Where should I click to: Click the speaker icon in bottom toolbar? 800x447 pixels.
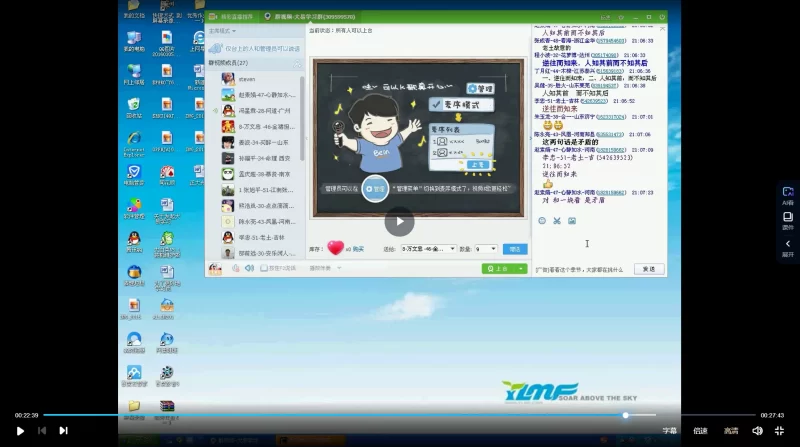point(250,268)
